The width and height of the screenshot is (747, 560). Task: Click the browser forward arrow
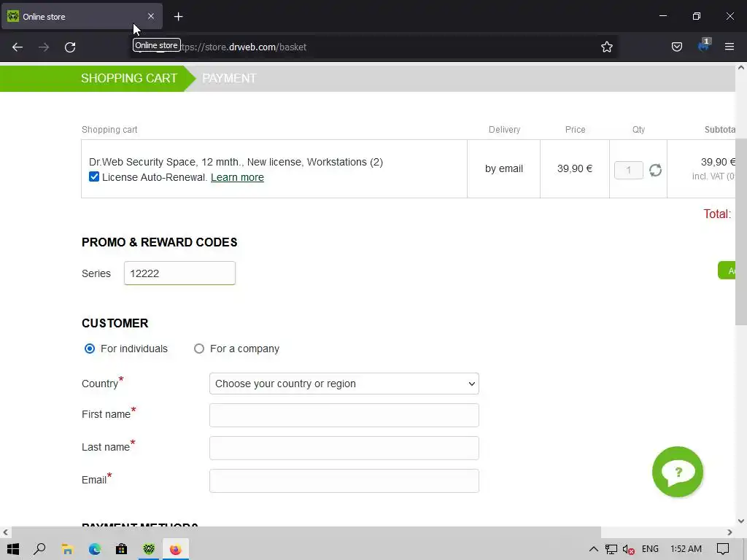[44, 47]
